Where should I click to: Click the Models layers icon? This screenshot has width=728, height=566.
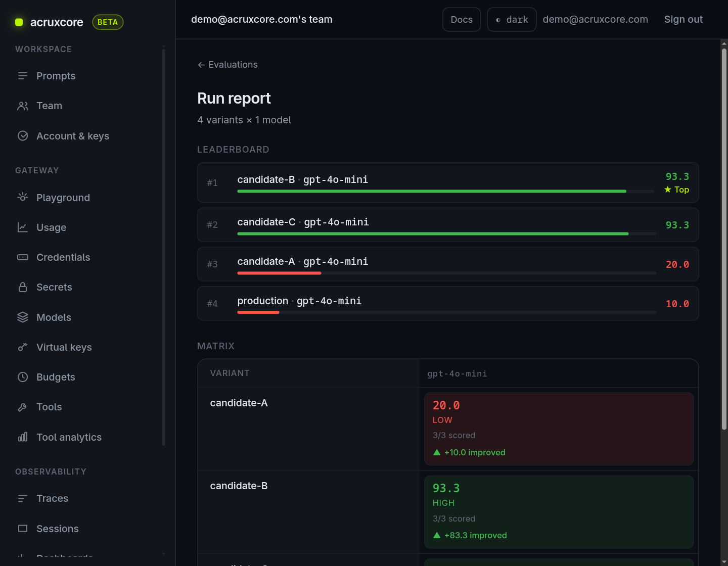click(23, 317)
